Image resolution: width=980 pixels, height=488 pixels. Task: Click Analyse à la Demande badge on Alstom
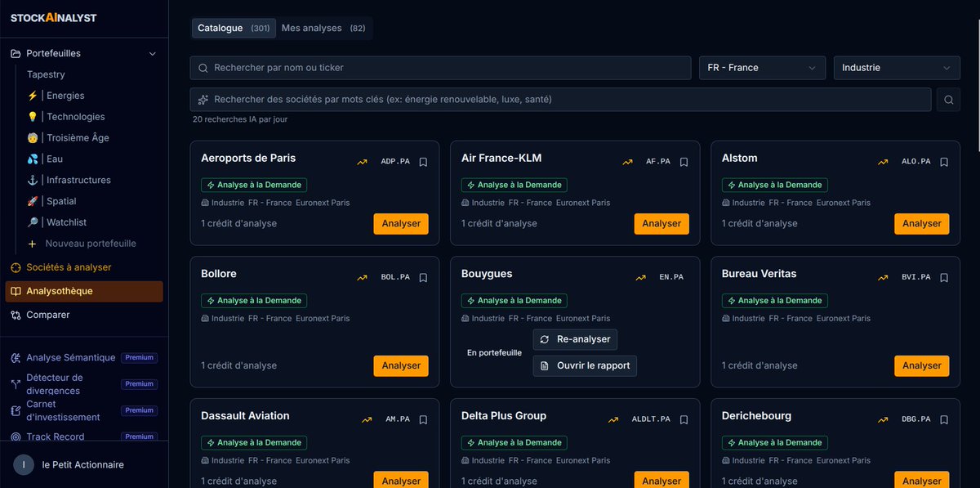774,186
